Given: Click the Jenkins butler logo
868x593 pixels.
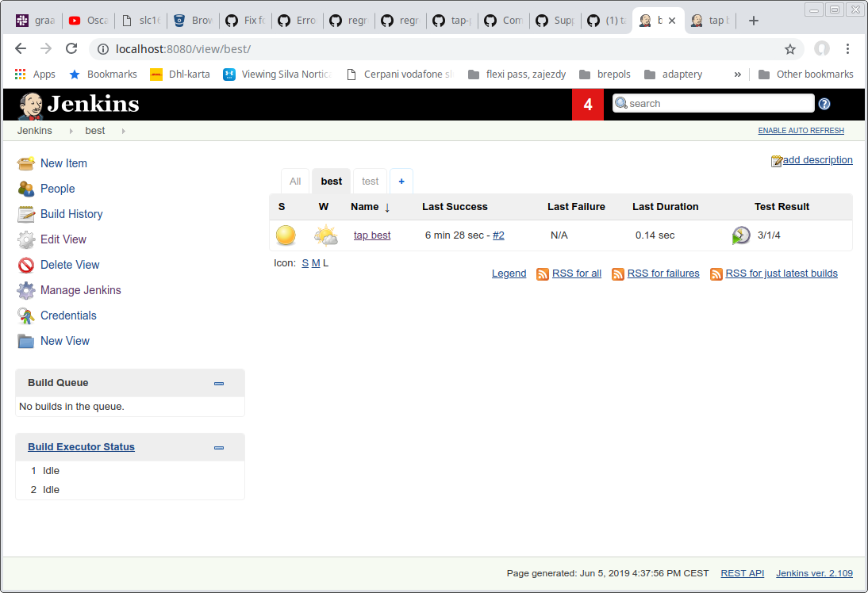Looking at the screenshot, I should click(30, 105).
